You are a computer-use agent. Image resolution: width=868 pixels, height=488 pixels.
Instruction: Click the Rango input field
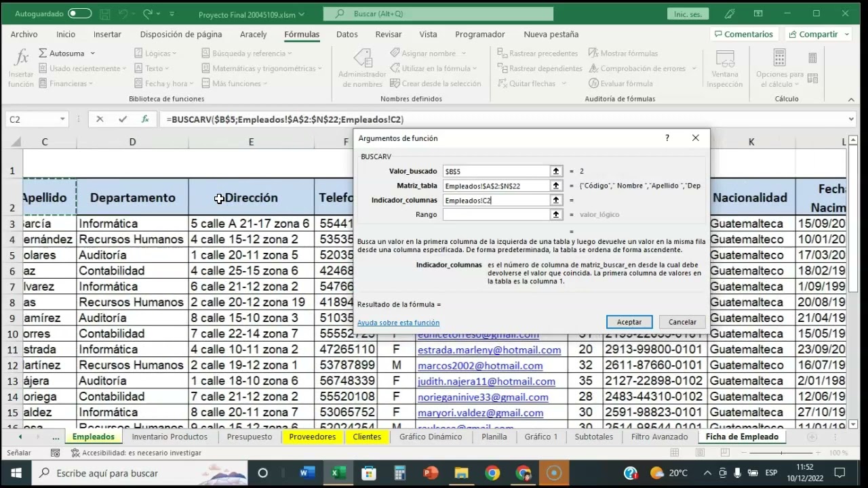[496, 215]
